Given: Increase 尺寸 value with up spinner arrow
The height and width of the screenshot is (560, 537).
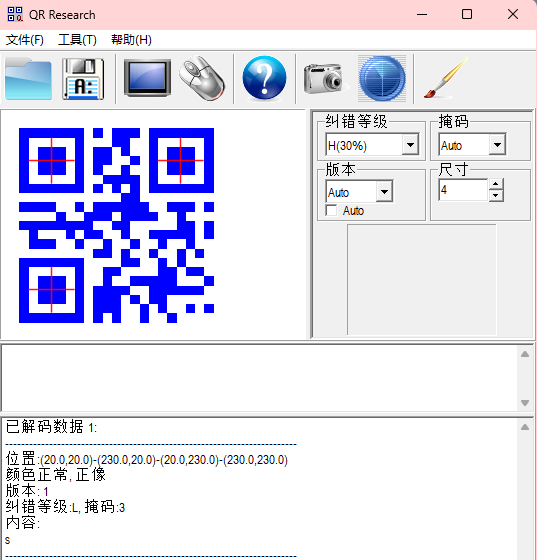Looking at the screenshot, I should click(x=496, y=184).
